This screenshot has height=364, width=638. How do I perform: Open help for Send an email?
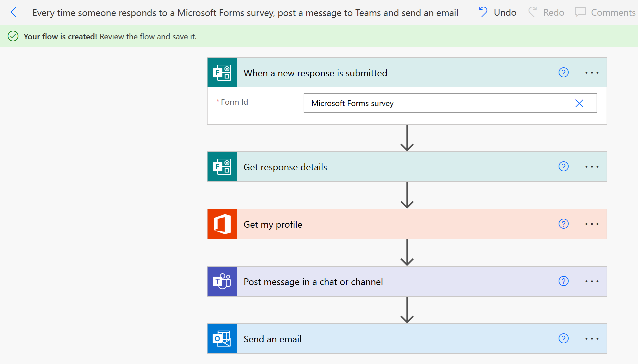click(x=563, y=338)
